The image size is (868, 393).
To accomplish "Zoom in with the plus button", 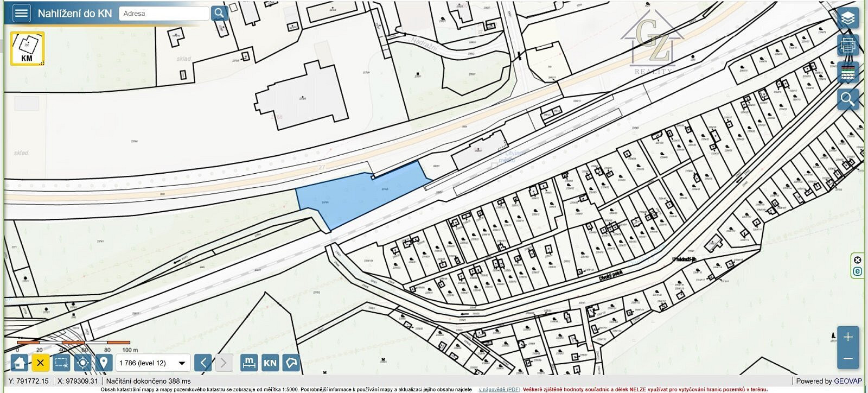I will coord(848,337).
